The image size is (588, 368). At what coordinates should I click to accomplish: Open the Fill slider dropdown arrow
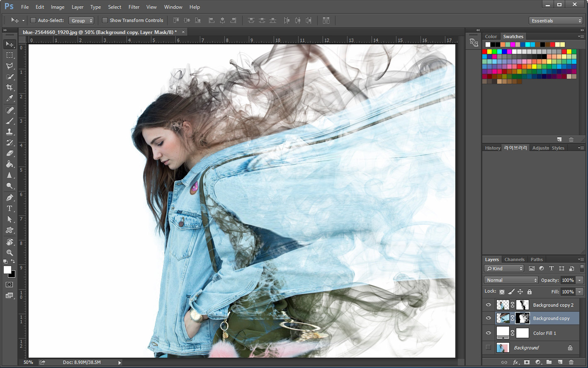click(580, 292)
